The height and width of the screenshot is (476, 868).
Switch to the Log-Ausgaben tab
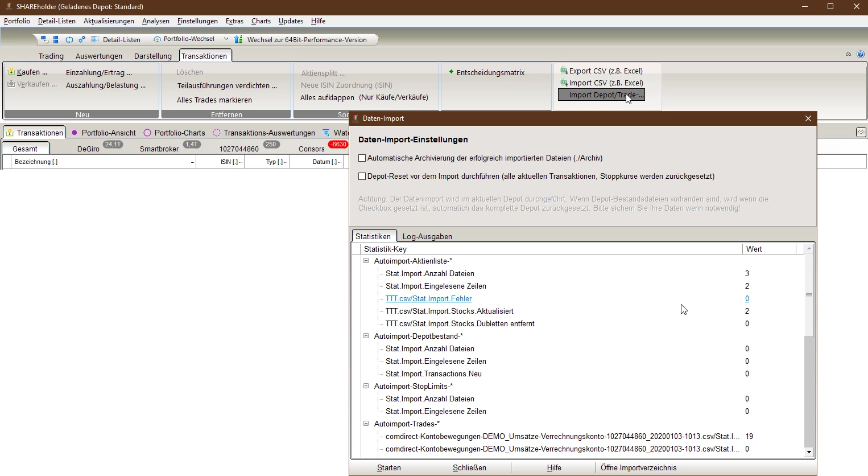pos(427,236)
